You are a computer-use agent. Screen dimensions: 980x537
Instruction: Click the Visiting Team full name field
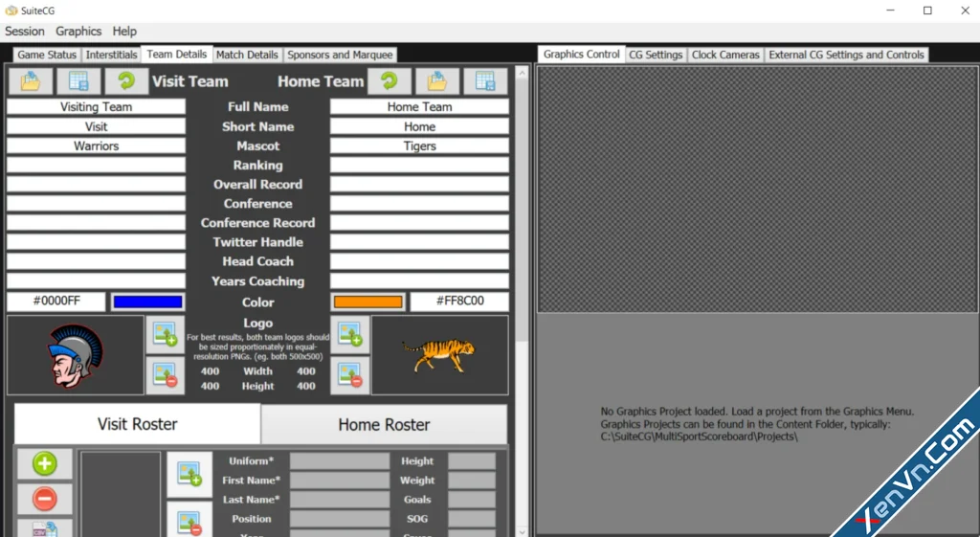coord(97,107)
